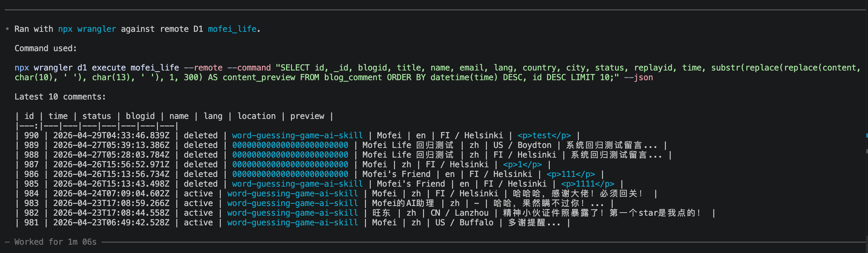Click the 'deleted' status in row 990
The height and width of the screenshot is (253, 868).
pyautogui.click(x=201, y=135)
